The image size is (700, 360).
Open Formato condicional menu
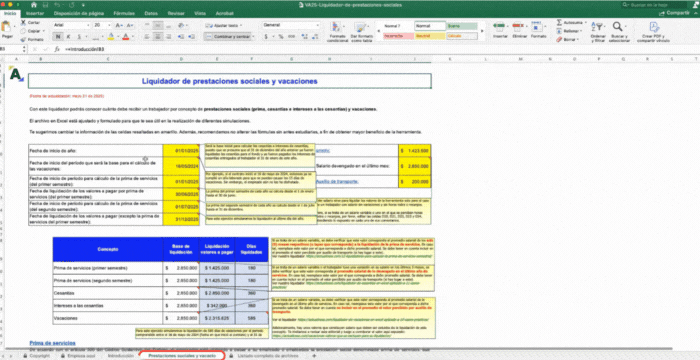tap(337, 32)
